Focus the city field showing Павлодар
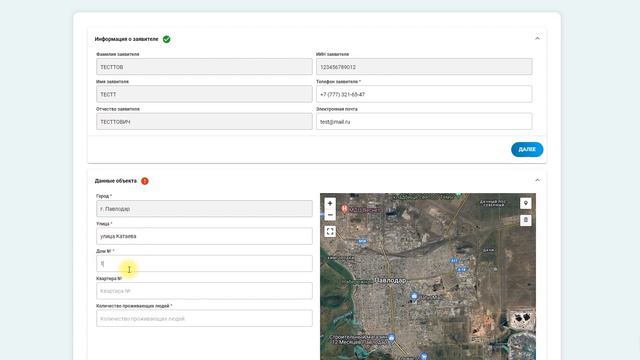 point(204,209)
